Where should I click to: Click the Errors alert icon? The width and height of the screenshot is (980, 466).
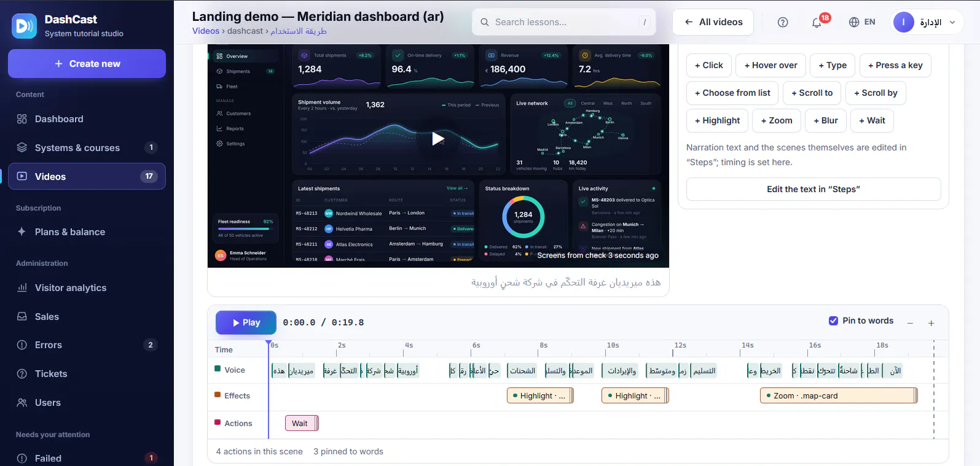22,345
